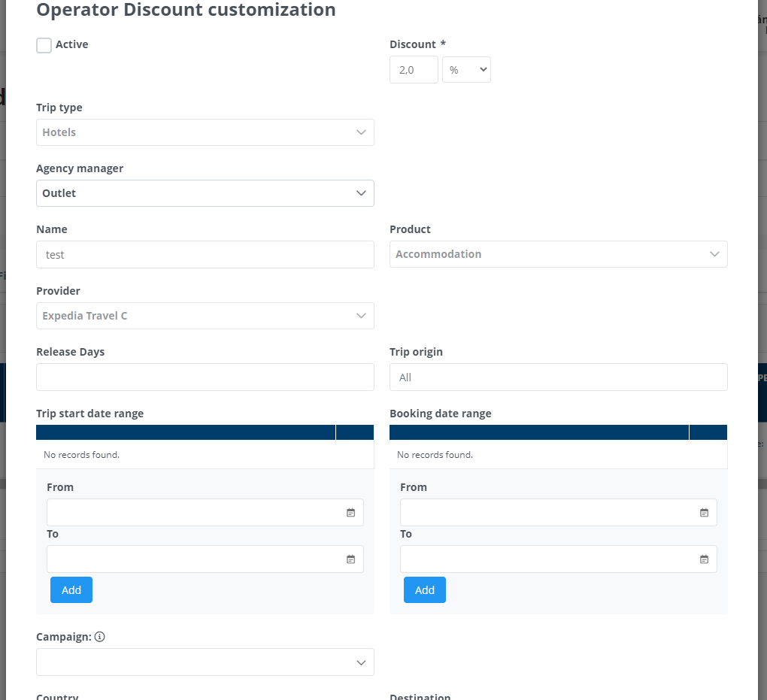This screenshot has height=700, width=767.
Task: Click the Campaign info icon
Action: (x=100, y=637)
